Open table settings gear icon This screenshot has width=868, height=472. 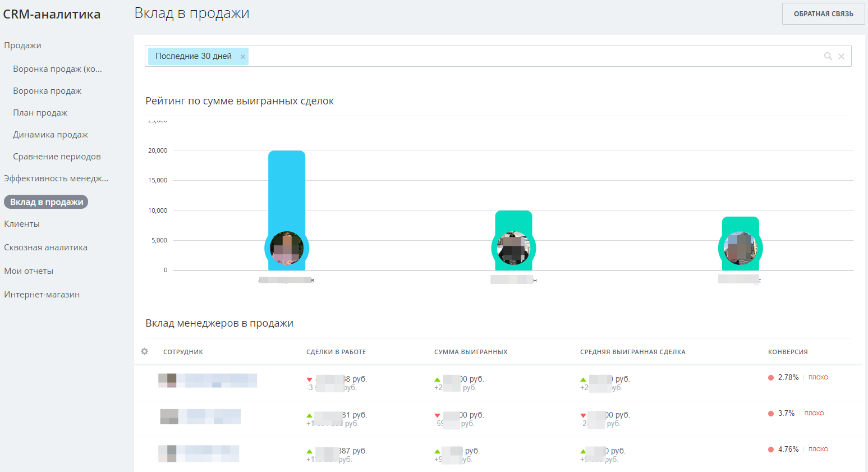(144, 351)
